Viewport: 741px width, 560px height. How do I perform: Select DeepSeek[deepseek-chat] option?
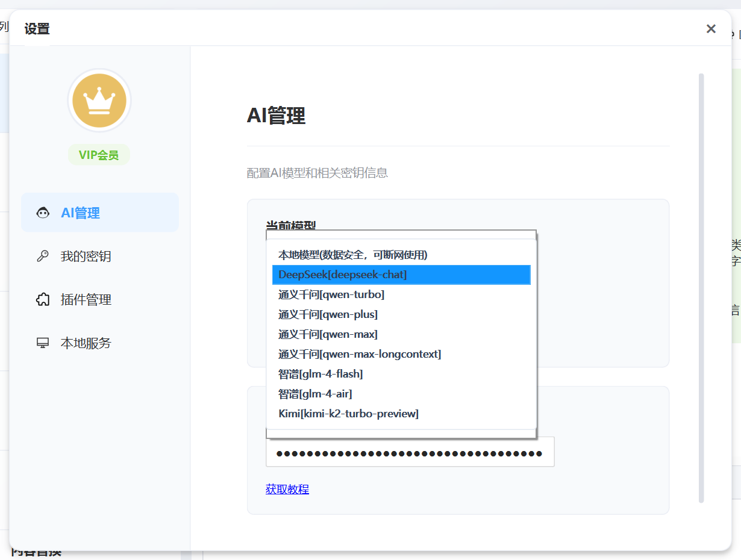pyautogui.click(x=401, y=275)
